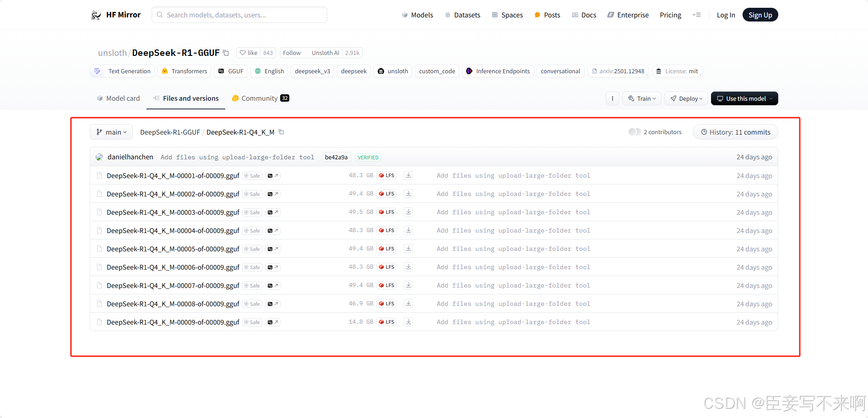
Task: Click the VERIFIED commit badge
Action: tap(368, 157)
